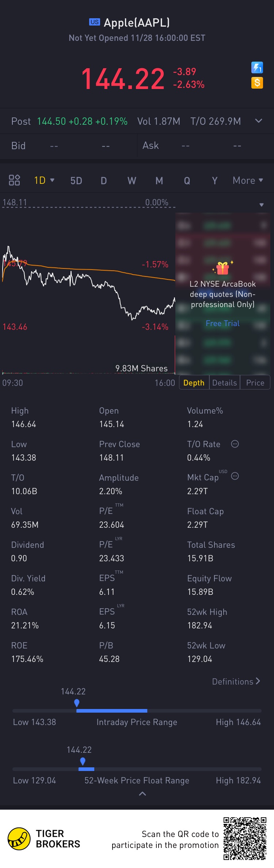Image resolution: width=274 pixels, height=868 pixels.
Task: Tap the Intraday Price Range marker
Action: coord(77,702)
